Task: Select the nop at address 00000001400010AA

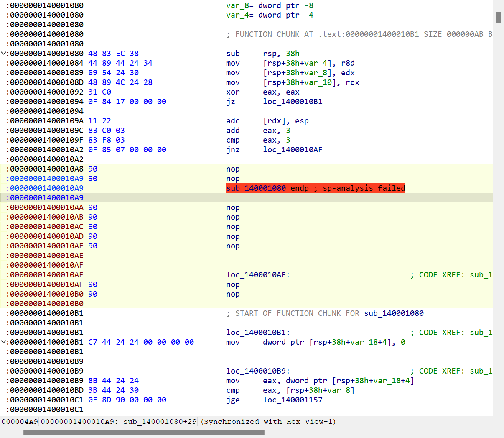Action: click(x=233, y=207)
